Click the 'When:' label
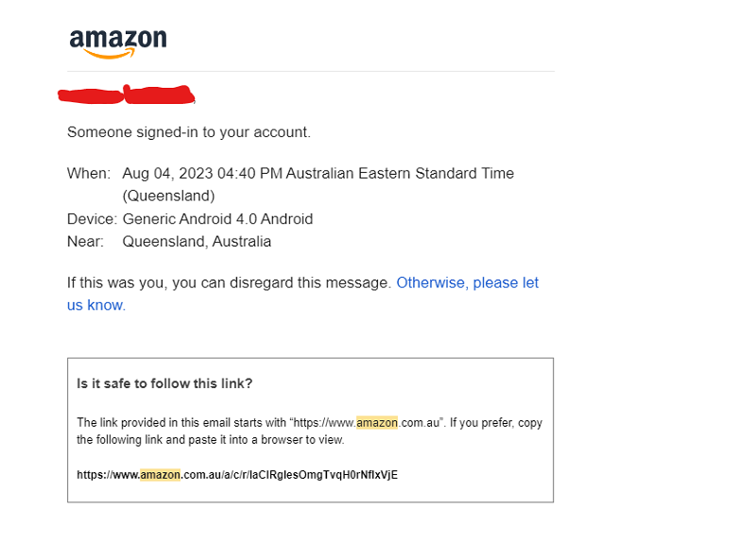This screenshot has width=756, height=544. tap(89, 174)
